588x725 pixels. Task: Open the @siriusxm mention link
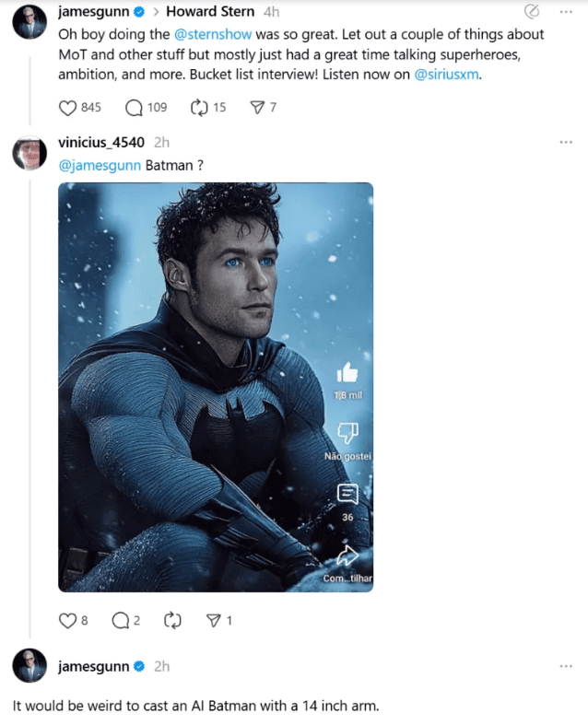click(446, 75)
